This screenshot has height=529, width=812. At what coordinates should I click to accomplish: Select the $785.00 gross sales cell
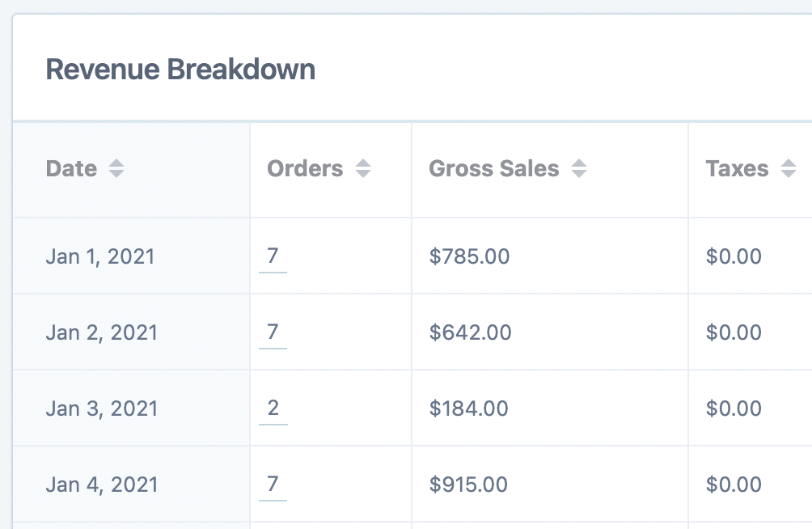pos(470,256)
